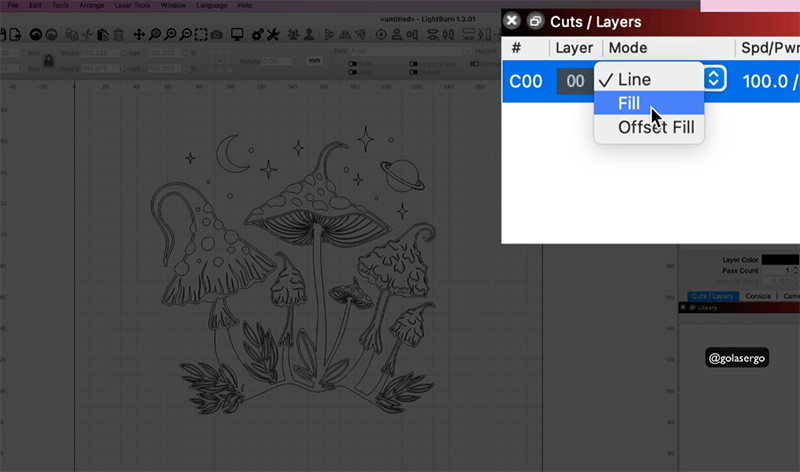Click the Frame Selection dashed-square icon

tap(200, 35)
